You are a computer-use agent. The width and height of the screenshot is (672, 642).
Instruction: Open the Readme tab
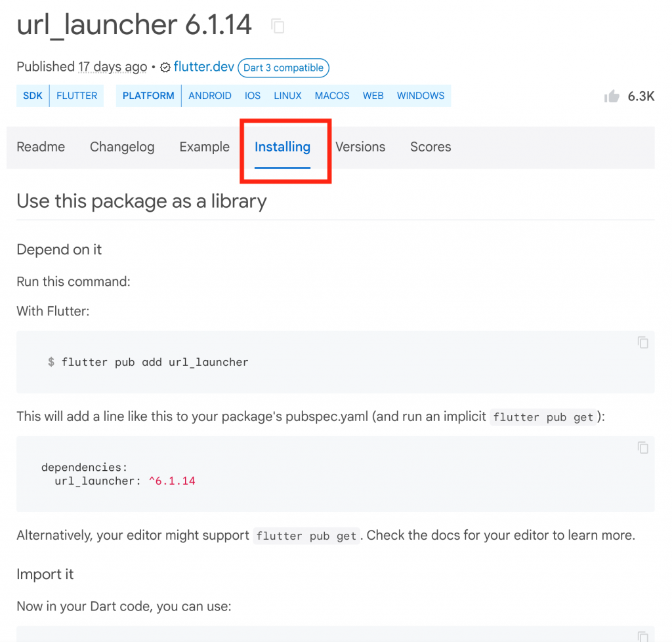coord(41,147)
